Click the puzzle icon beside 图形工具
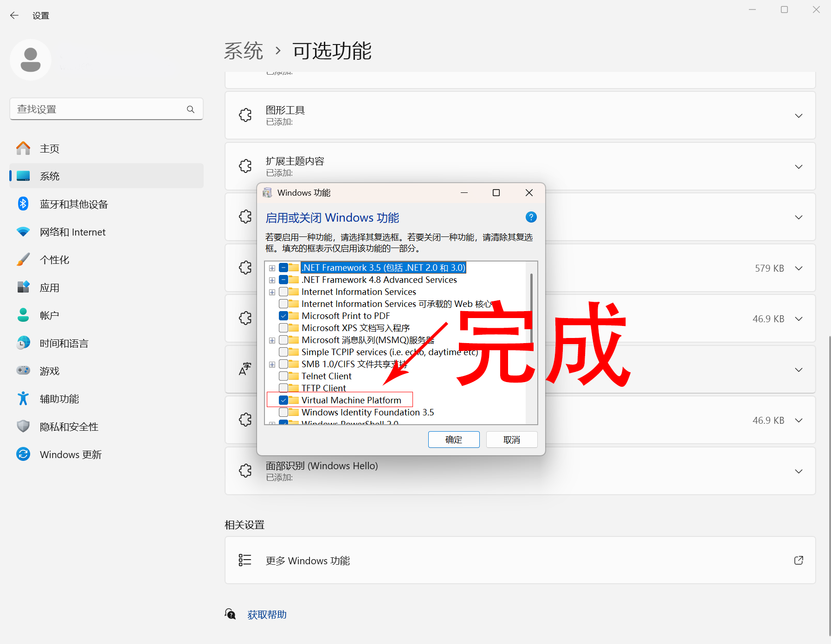The width and height of the screenshot is (831, 644). point(245,115)
